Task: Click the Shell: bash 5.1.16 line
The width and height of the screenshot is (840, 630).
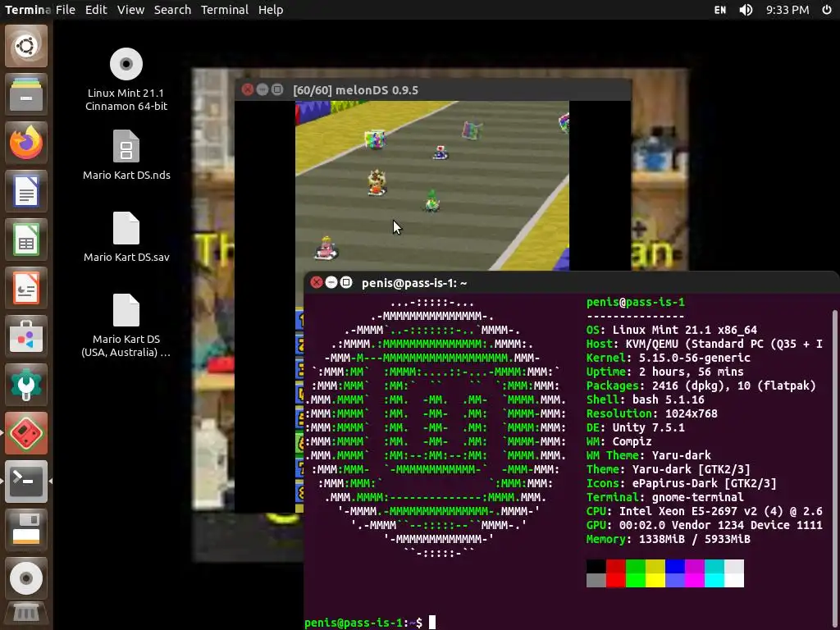Action: [x=645, y=399]
